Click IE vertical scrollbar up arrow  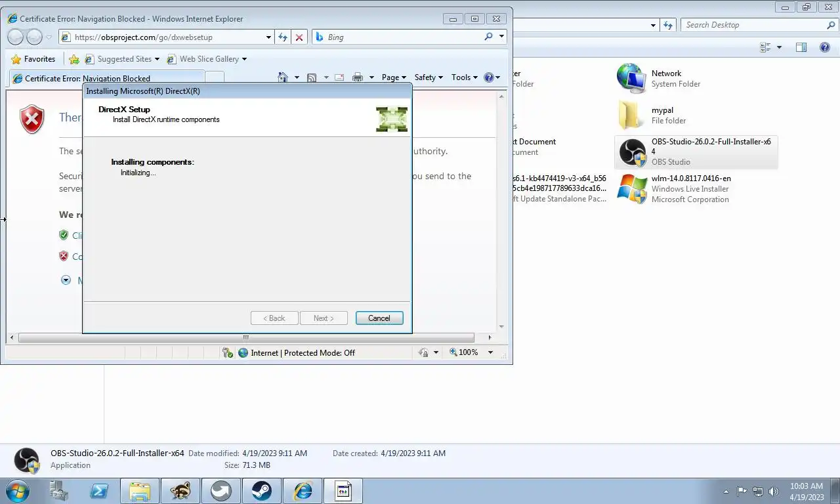coord(502,96)
